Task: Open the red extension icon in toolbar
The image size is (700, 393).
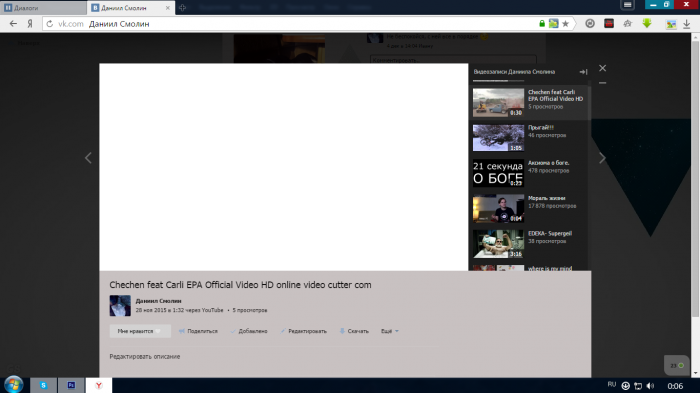Action: [x=609, y=24]
